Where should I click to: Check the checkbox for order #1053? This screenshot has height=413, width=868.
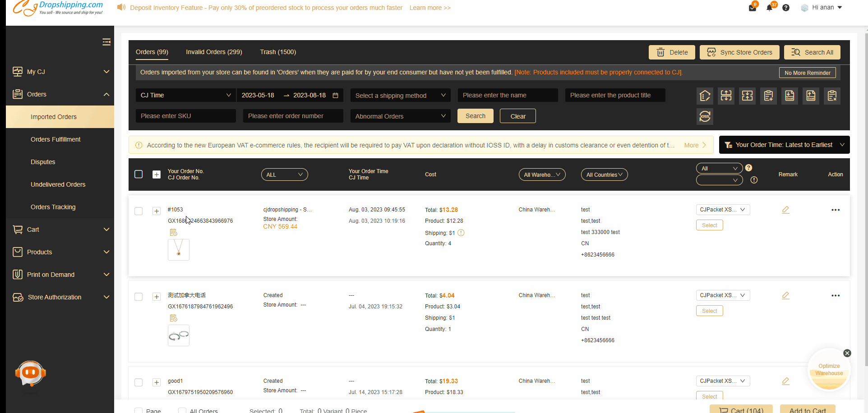point(139,211)
